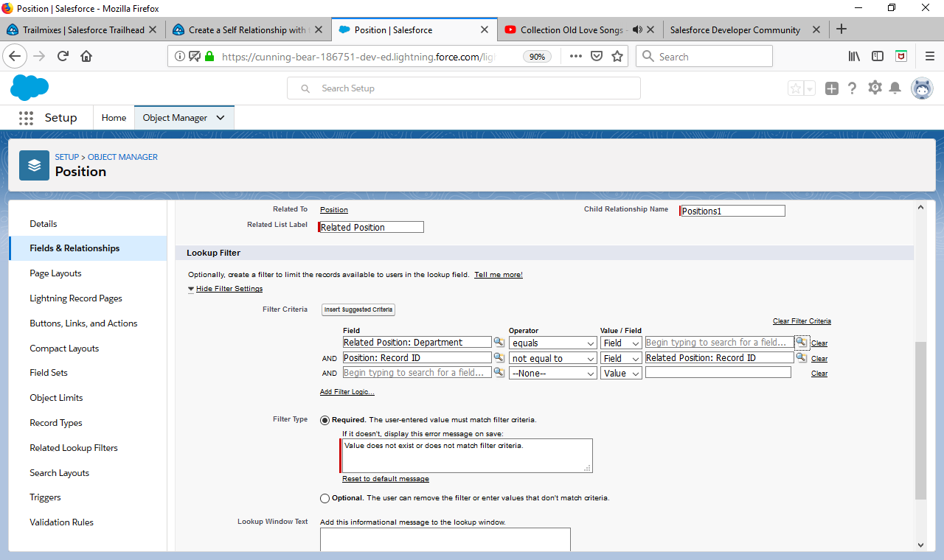Image resolution: width=944 pixels, height=560 pixels.
Task: Expand the Object Manager tab chevron
Action: click(221, 118)
